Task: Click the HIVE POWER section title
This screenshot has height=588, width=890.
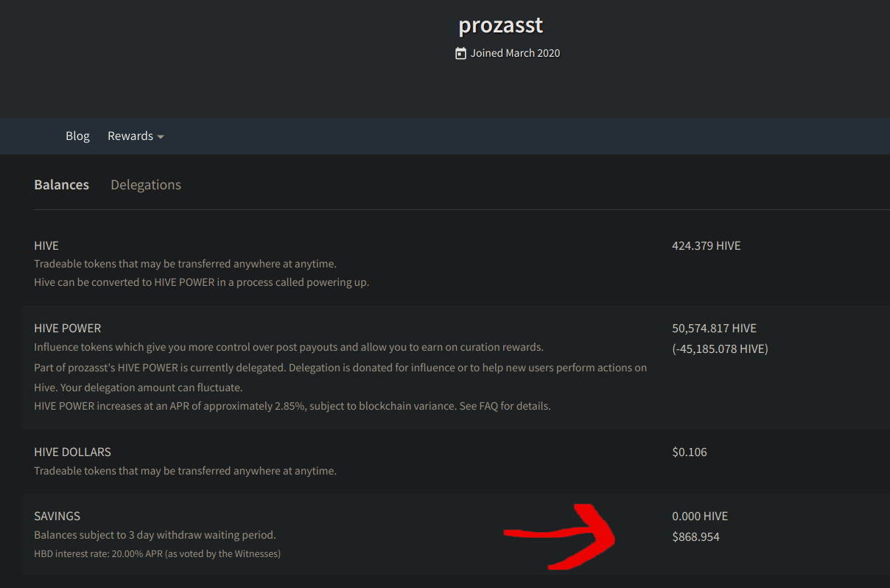Action: [67, 328]
